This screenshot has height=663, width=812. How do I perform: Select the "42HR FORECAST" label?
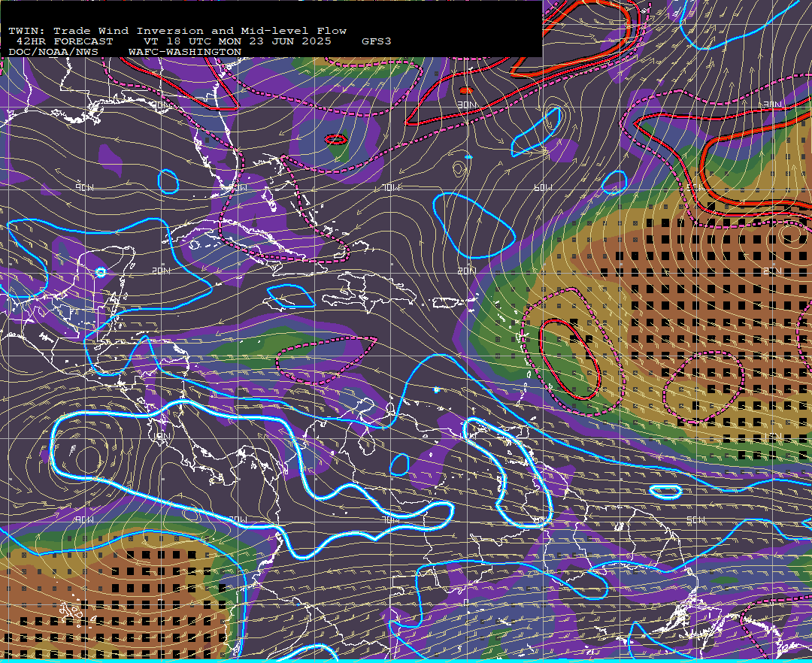(x=64, y=41)
